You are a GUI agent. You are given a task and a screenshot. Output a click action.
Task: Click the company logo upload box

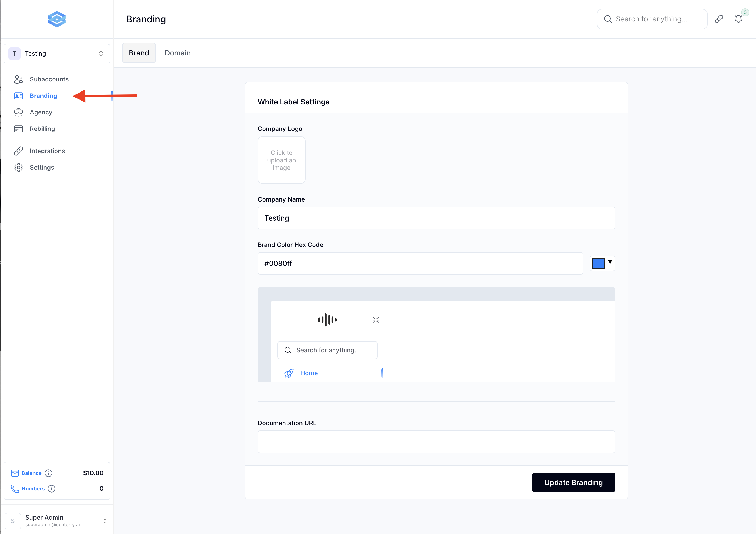281,160
